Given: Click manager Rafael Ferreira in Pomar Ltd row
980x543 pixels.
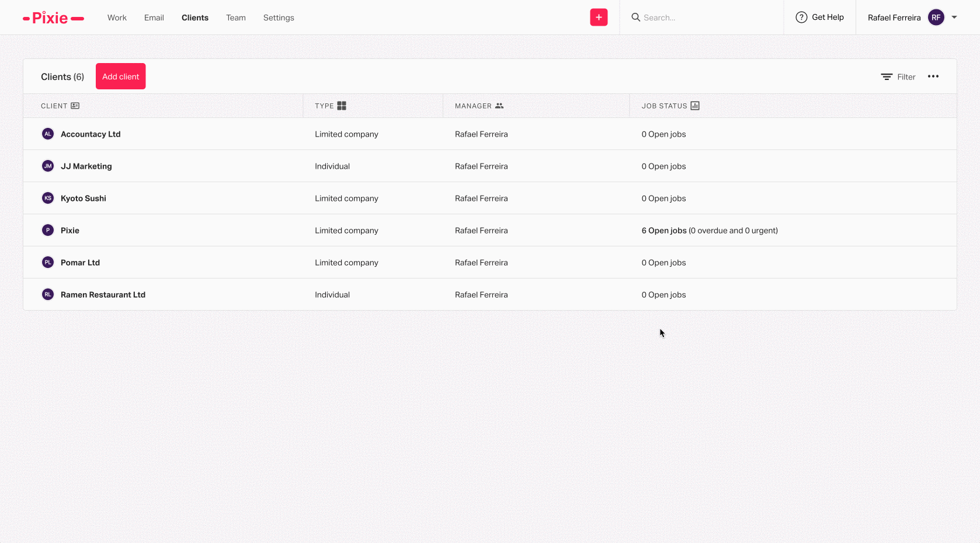Looking at the screenshot, I should [481, 263].
